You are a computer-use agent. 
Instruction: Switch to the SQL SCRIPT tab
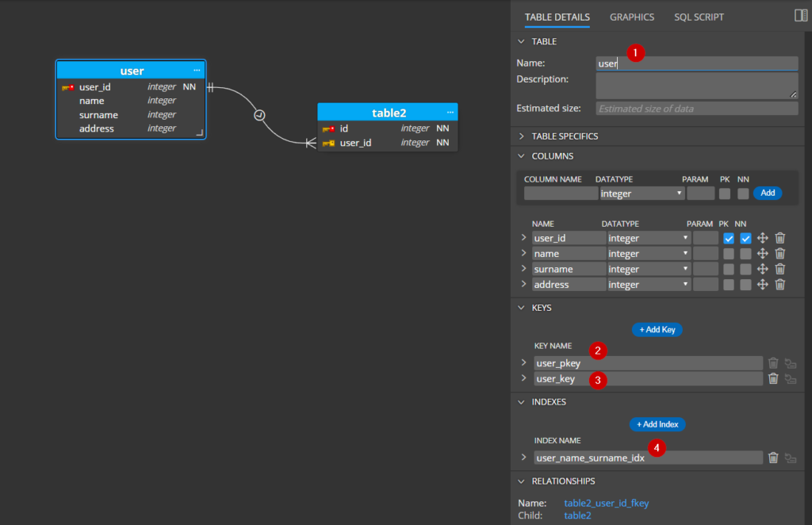(x=699, y=17)
